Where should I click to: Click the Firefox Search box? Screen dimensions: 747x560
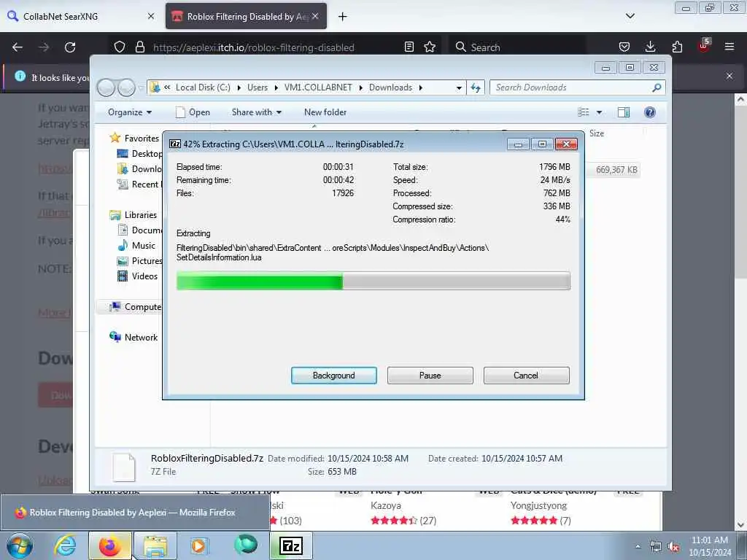(517, 47)
